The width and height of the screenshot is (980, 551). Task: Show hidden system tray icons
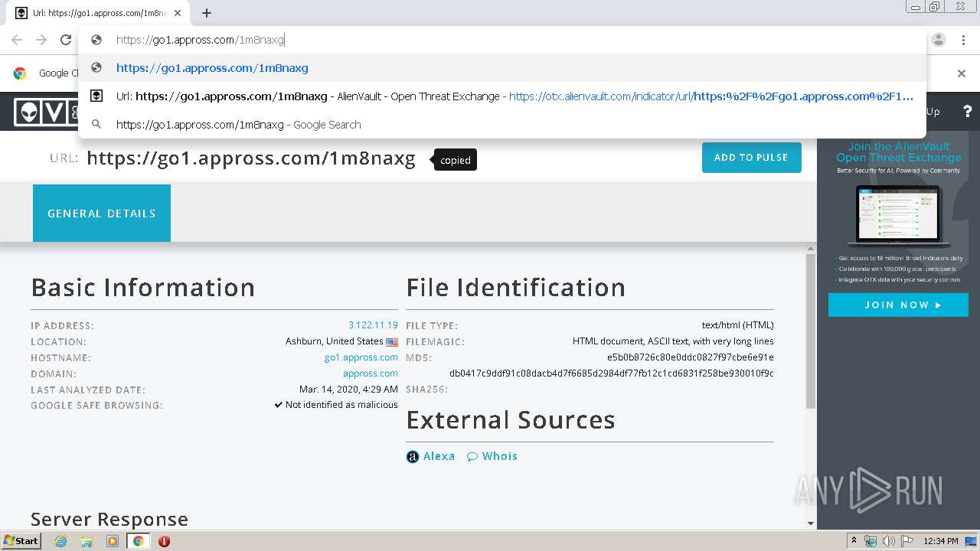coord(854,541)
